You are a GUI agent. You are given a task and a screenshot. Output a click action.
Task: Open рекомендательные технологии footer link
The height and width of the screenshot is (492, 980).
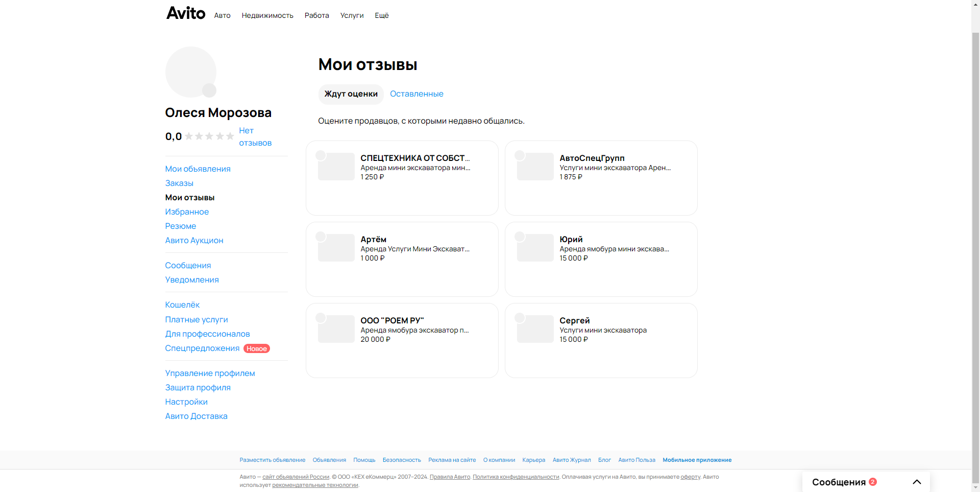(x=315, y=485)
